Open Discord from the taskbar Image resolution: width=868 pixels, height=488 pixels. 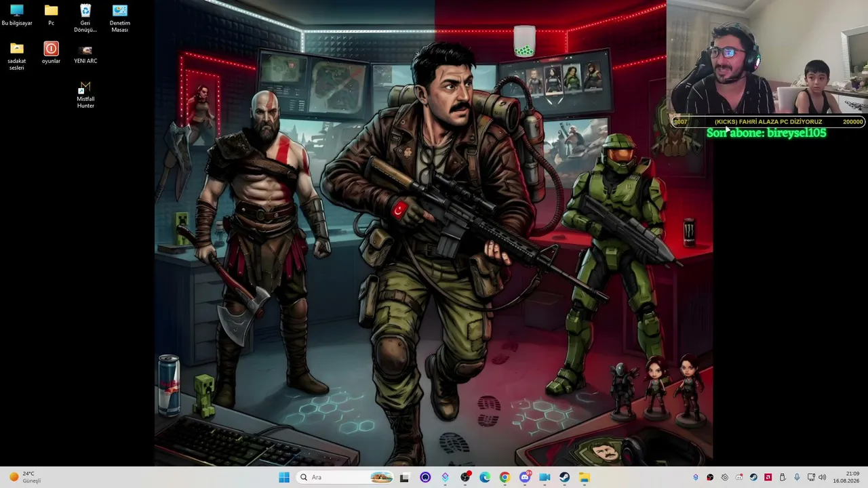tap(525, 477)
